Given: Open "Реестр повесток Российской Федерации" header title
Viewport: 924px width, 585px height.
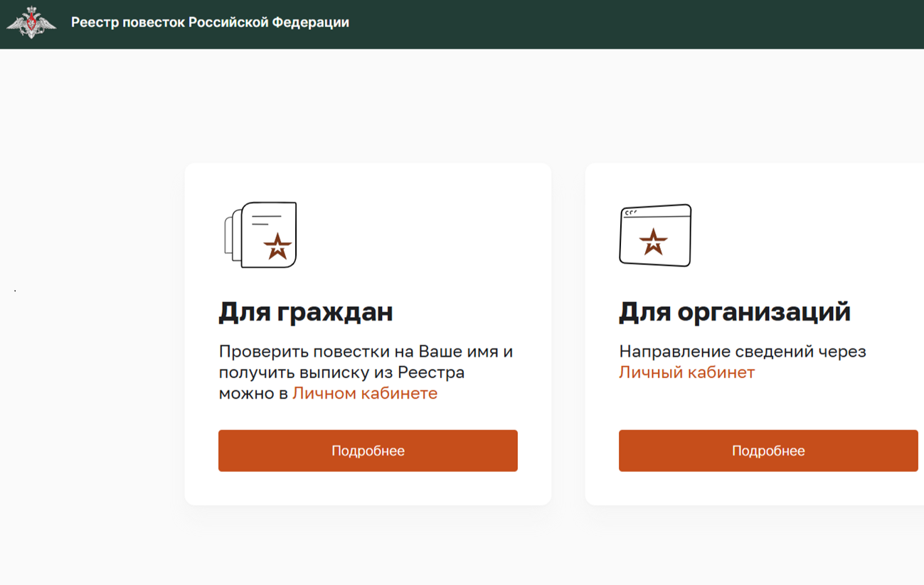Looking at the screenshot, I should pos(210,23).
